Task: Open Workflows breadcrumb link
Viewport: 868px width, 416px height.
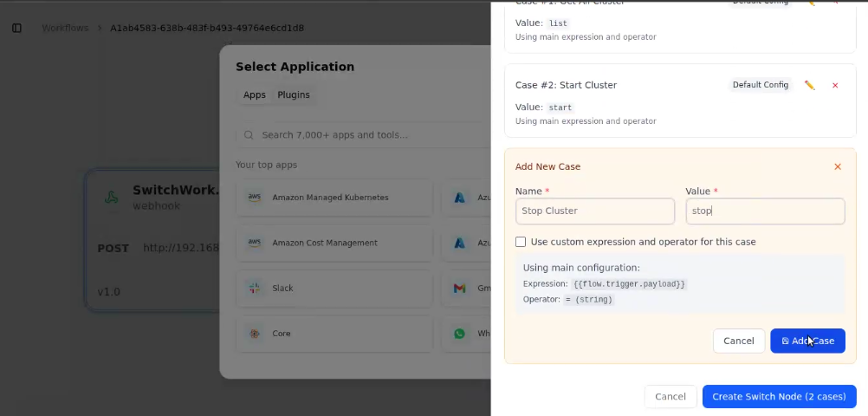Action: (65, 28)
